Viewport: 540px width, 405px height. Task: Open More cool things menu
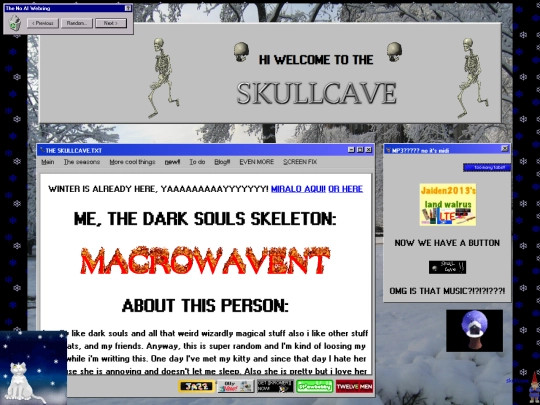click(132, 162)
